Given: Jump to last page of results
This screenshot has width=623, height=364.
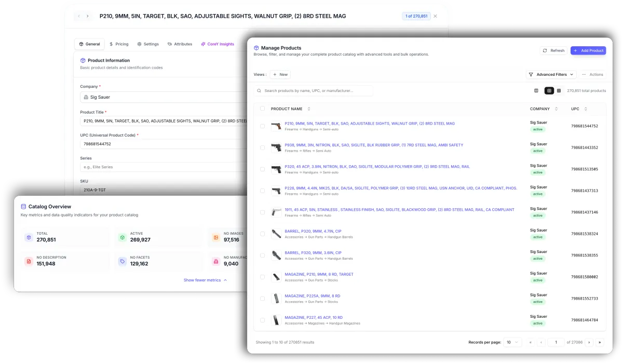Looking at the screenshot, I should [601, 342].
